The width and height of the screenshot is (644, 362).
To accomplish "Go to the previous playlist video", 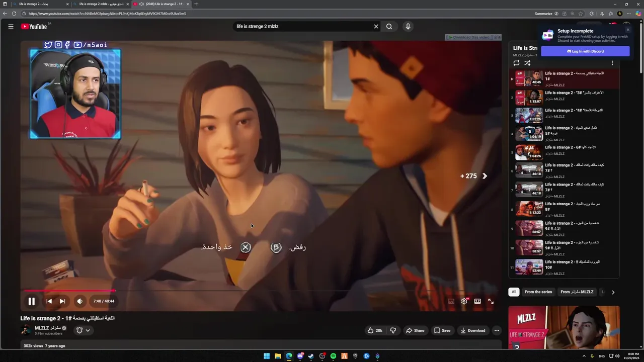I will pyautogui.click(x=49, y=301).
